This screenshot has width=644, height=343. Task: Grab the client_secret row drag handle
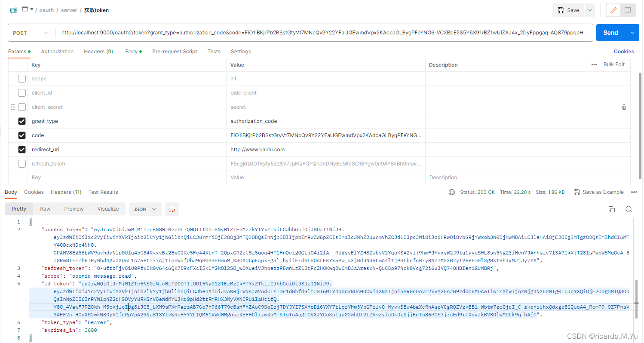pyautogui.click(x=13, y=107)
